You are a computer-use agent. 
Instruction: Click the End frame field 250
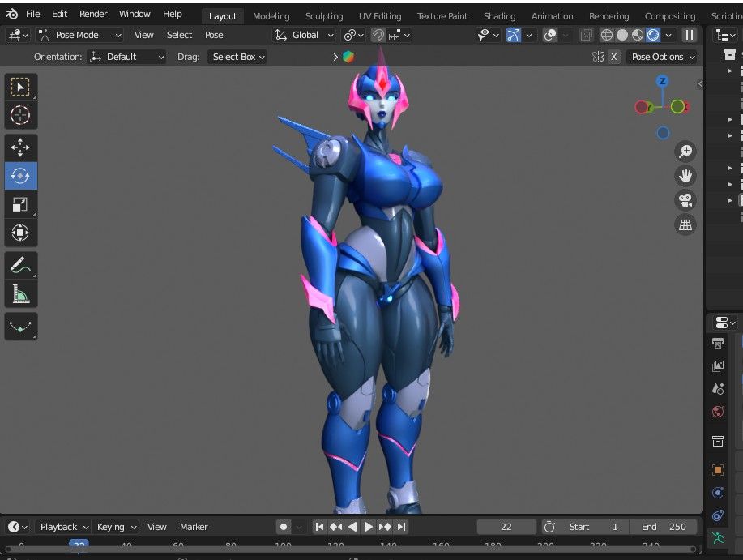point(664,527)
